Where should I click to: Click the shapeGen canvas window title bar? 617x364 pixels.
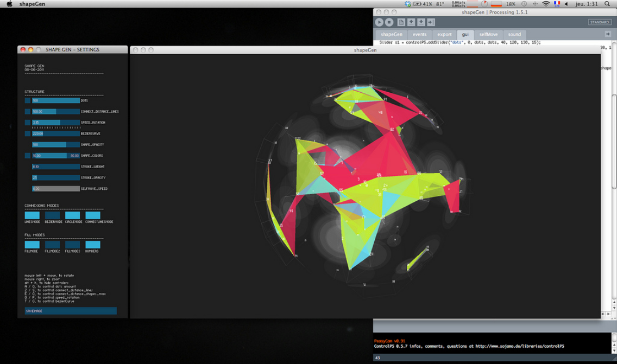pyautogui.click(x=365, y=50)
